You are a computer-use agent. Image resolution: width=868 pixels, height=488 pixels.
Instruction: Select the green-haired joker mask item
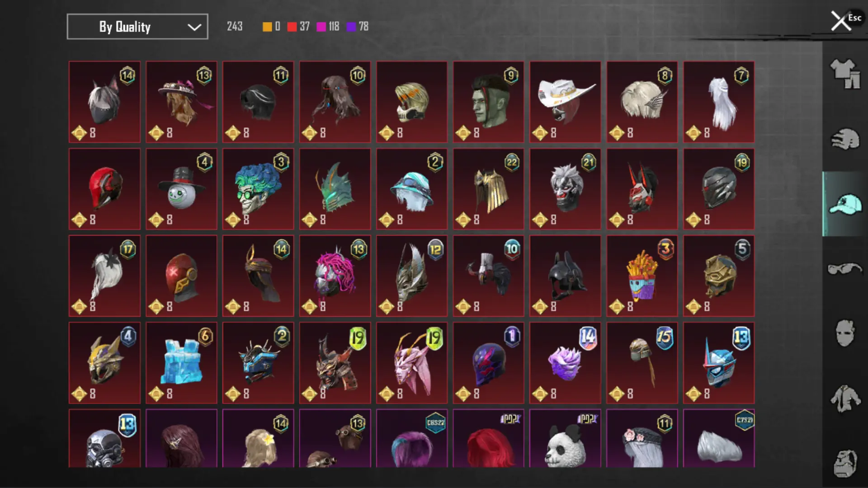click(x=258, y=189)
